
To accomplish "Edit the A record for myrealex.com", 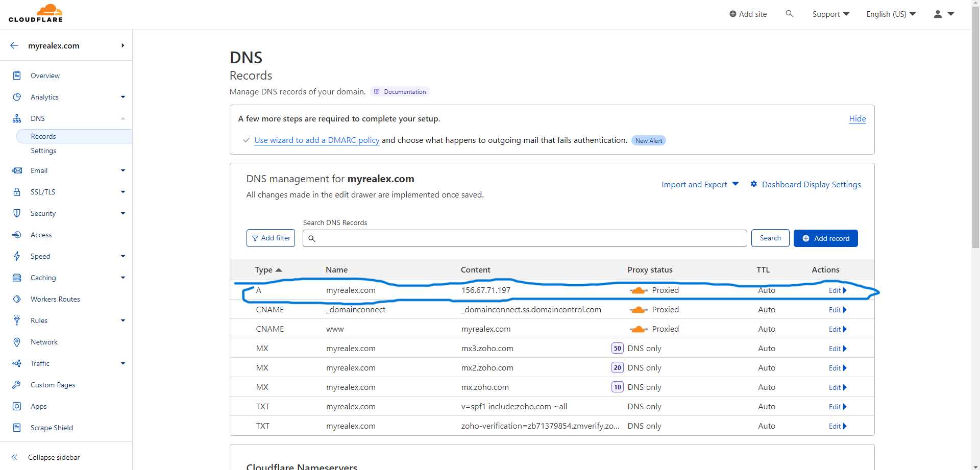I will tap(838, 290).
